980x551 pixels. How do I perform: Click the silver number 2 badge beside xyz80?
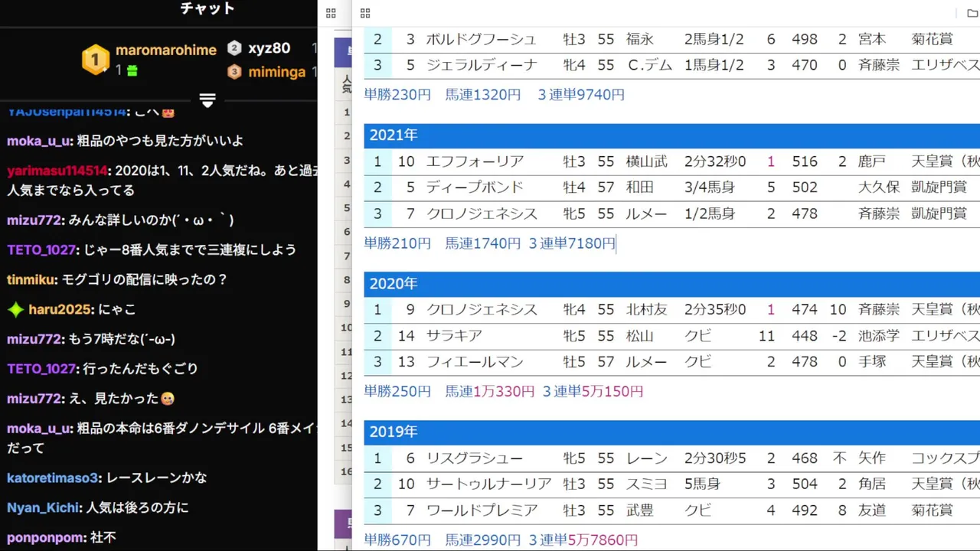pyautogui.click(x=234, y=48)
